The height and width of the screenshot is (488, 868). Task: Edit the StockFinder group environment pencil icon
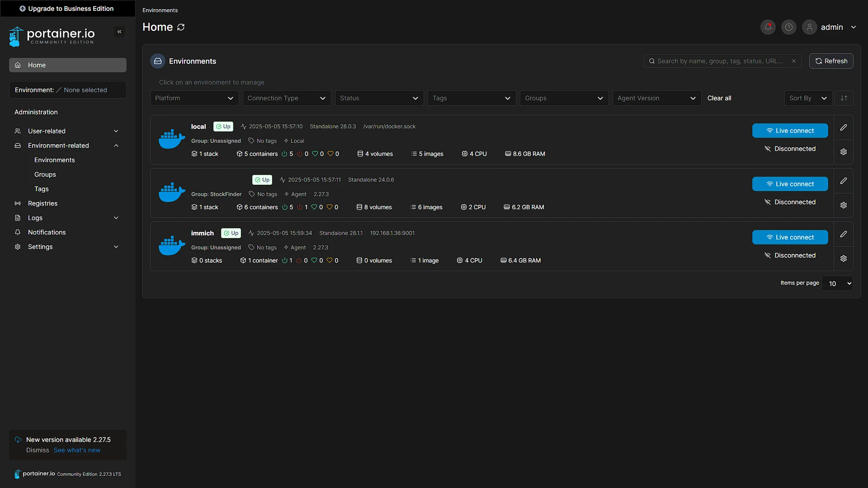click(x=844, y=181)
